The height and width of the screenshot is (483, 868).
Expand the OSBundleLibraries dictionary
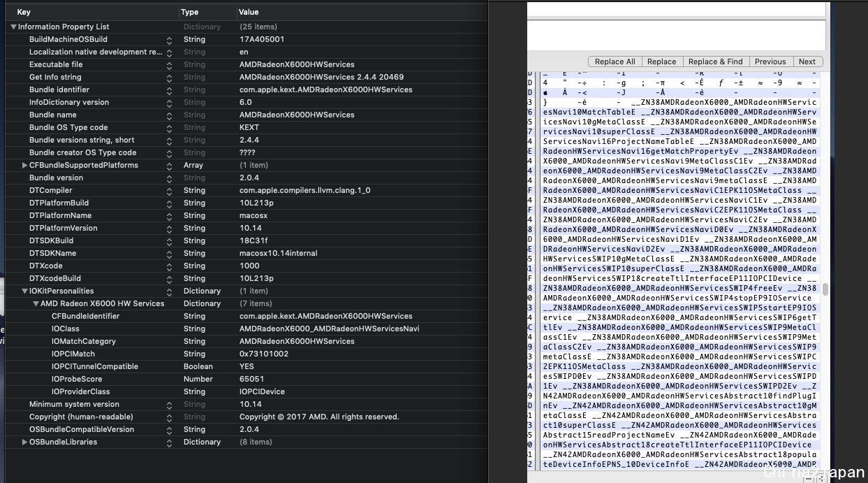point(25,442)
